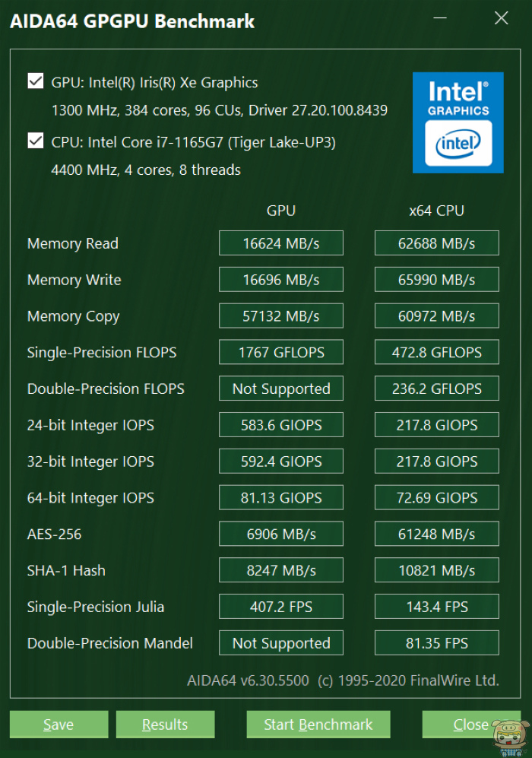The width and height of the screenshot is (532, 758).
Task: Toggle the CPU Intel Core i7-1165G7 checkbox
Action: coord(35,141)
